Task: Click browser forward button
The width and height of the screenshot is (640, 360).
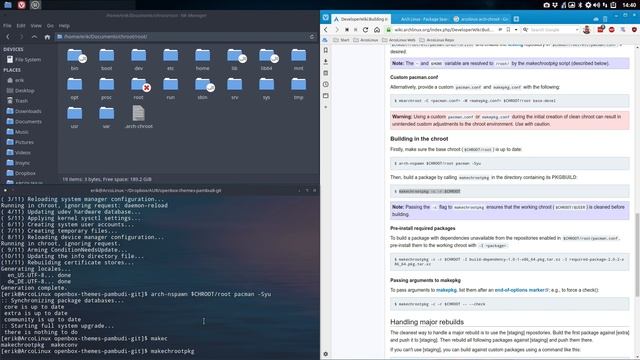Action: click(x=337, y=30)
